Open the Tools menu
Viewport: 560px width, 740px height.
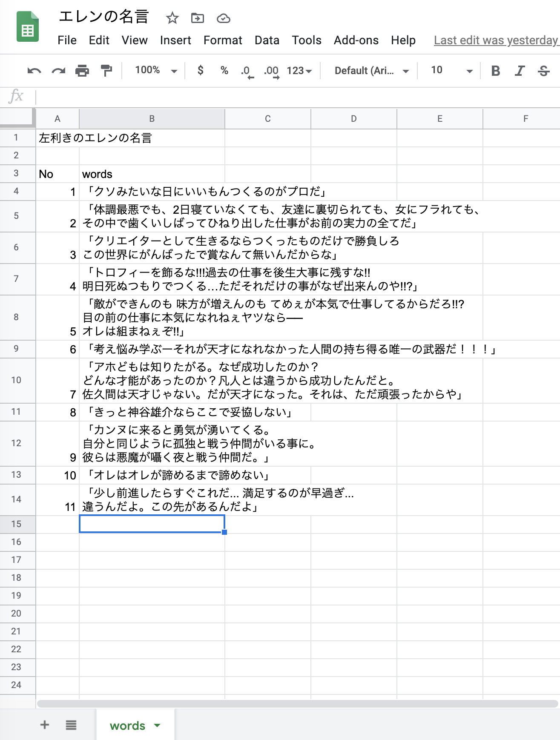[x=307, y=40]
